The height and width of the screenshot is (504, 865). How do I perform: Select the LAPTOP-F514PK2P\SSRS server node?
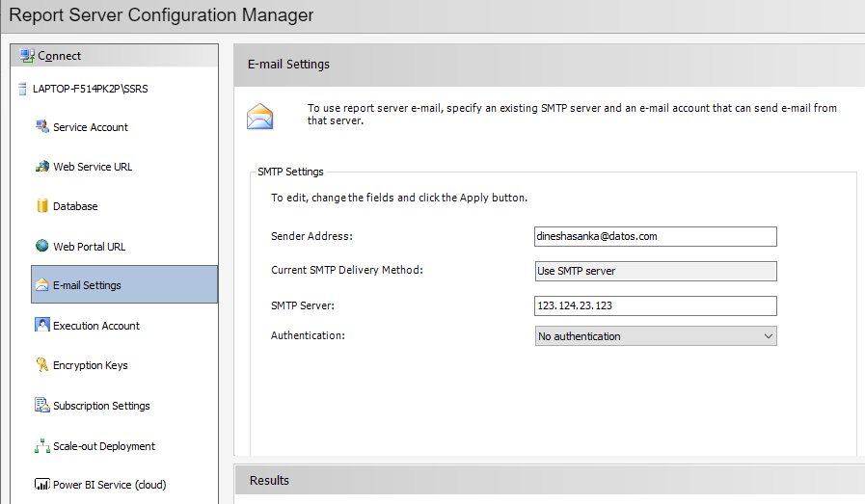[91, 89]
